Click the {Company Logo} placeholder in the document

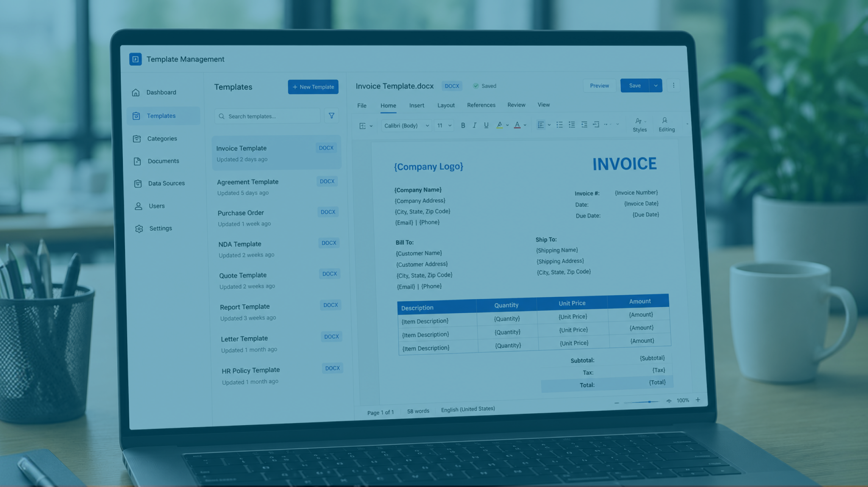coord(428,166)
